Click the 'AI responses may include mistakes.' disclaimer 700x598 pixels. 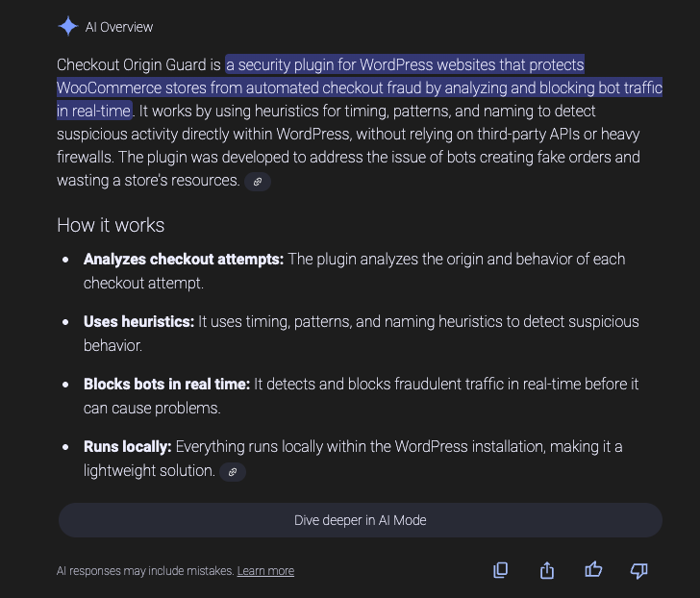coord(145,571)
